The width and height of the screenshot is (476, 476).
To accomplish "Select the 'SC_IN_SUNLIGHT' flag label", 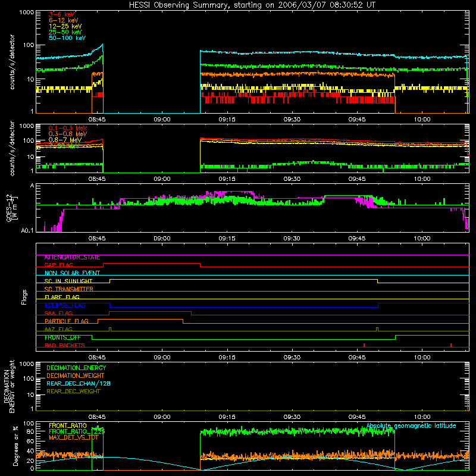I will click(68, 281).
